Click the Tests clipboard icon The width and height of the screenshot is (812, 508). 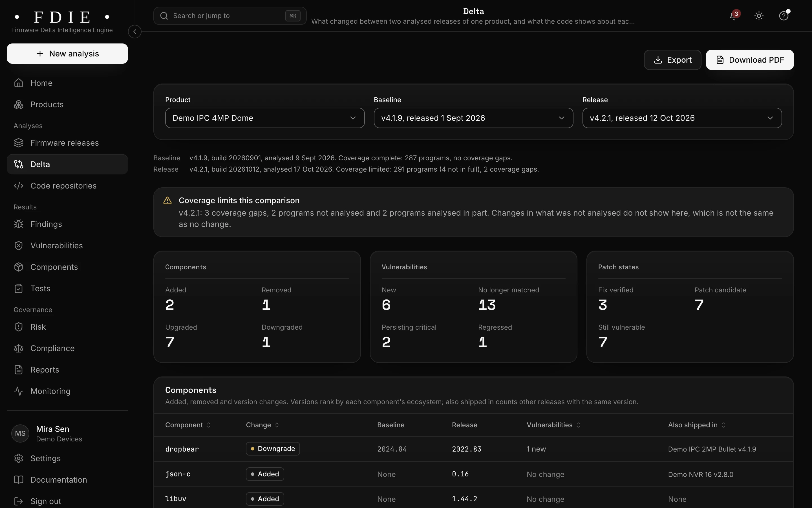[x=19, y=289]
